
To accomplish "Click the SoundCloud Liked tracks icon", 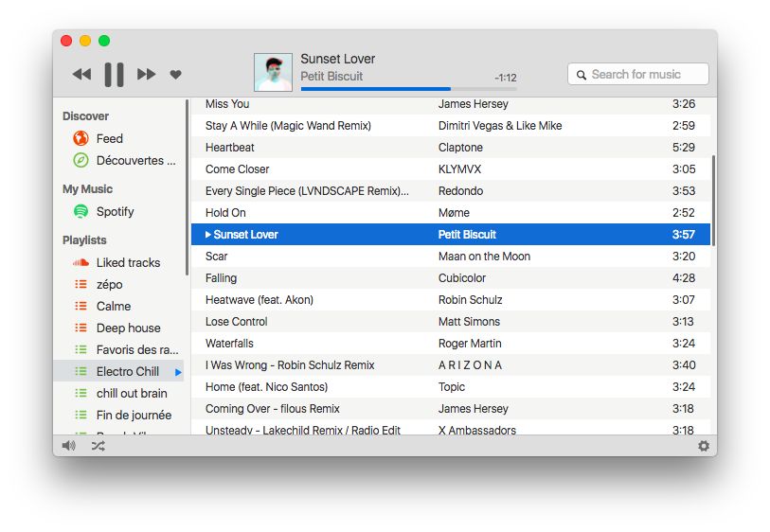I will [81, 262].
